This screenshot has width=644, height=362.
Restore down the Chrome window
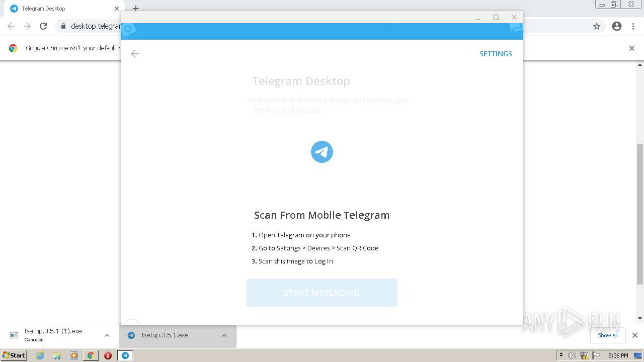pos(614,5)
